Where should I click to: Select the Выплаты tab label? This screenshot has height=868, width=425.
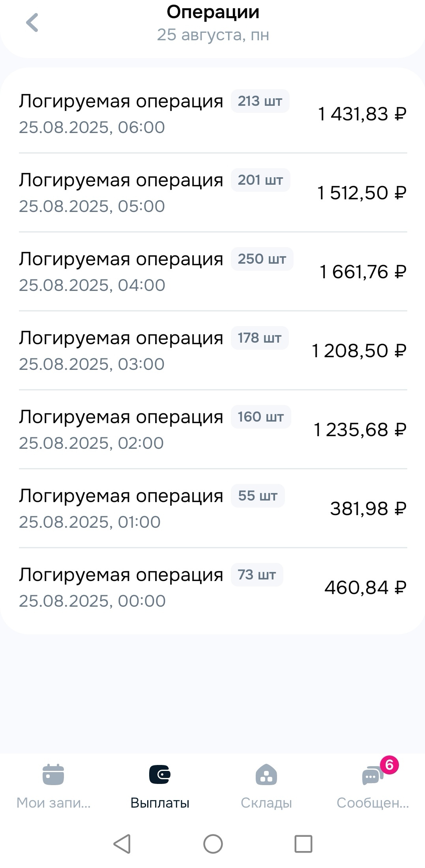pos(160,802)
